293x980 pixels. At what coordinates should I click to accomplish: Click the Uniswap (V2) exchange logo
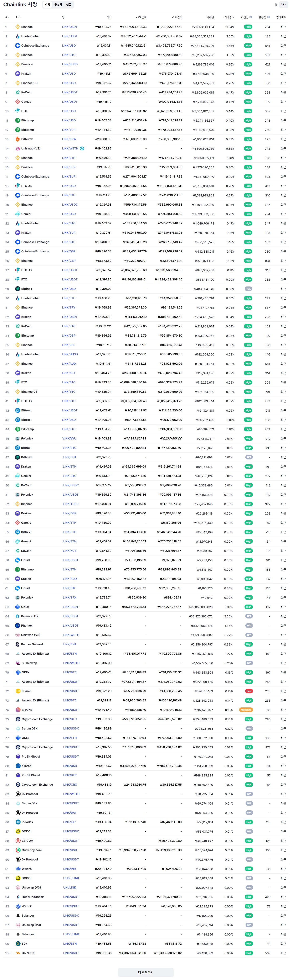click(17, 148)
